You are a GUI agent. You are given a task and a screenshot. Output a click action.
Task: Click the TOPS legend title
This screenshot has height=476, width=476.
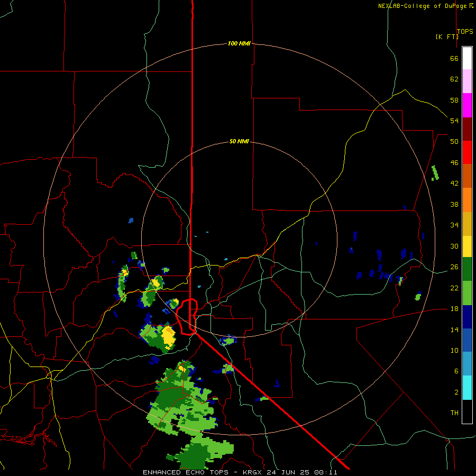pos(465,31)
